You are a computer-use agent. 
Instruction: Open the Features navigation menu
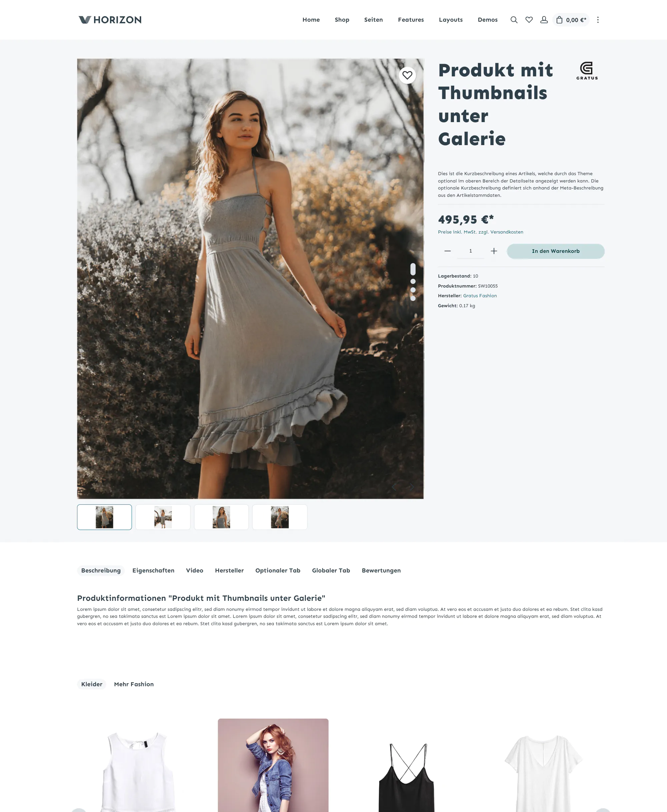coord(411,20)
